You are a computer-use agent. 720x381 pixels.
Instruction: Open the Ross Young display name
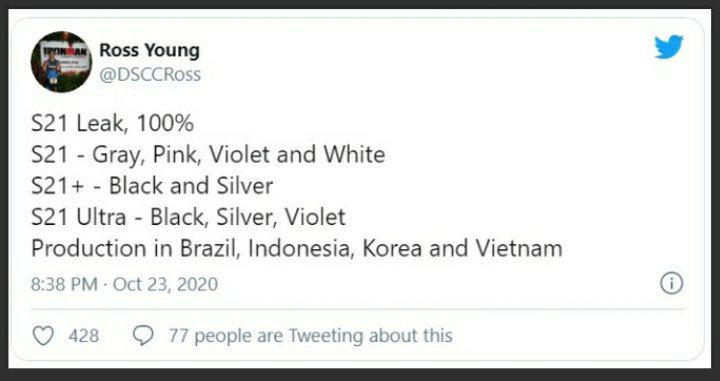[150, 50]
